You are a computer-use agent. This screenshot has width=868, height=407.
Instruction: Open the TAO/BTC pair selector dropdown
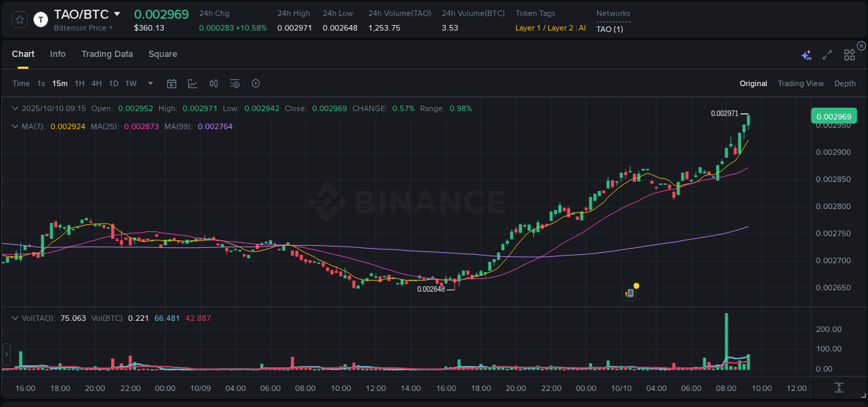pyautogui.click(x=118, y=13)
